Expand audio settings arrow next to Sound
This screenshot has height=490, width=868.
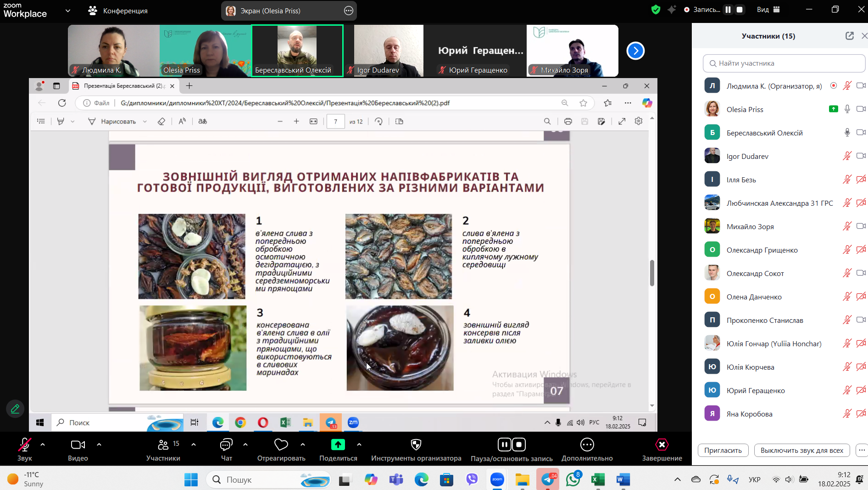point(43,445)
